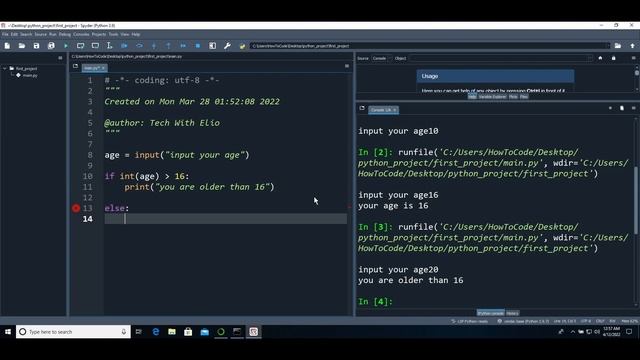Continue debugger execution icon
The image size is (640, 360).
[183, 46]
